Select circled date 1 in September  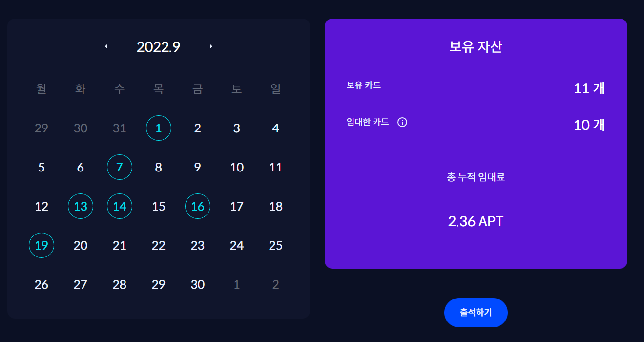tap(159, 128)
